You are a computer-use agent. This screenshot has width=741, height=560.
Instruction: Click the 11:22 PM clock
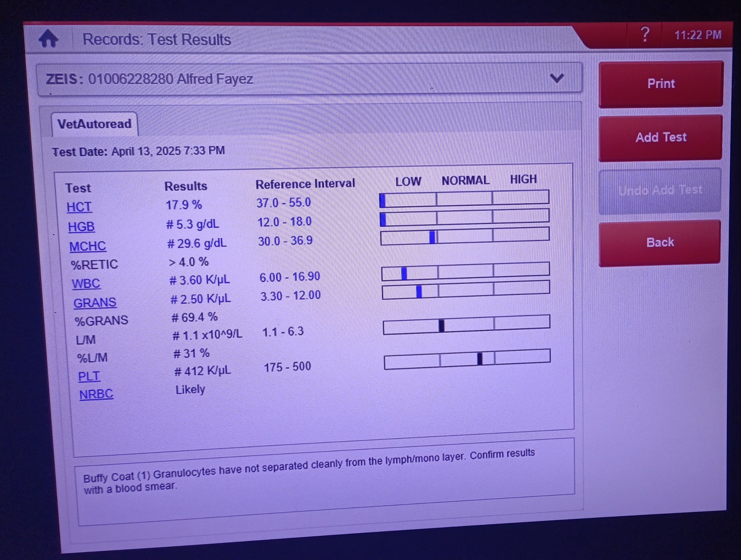pyautogui.click(x=698, y=35)
